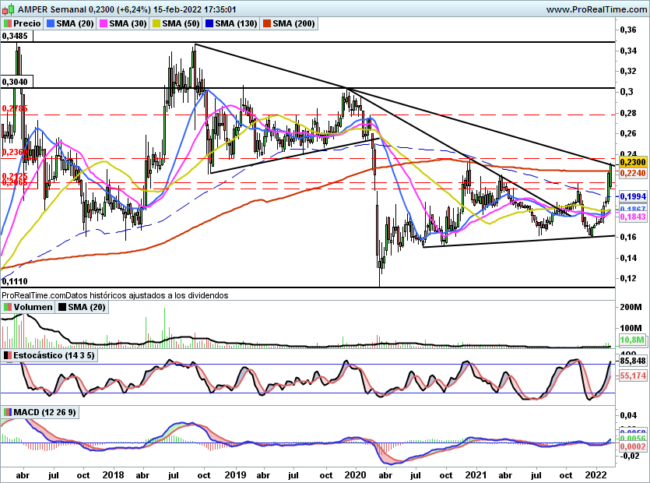Click the 2020 label on the time axis
Viewport: 650px width, 483px height.
pyautogui.click(x=355, y=474)
